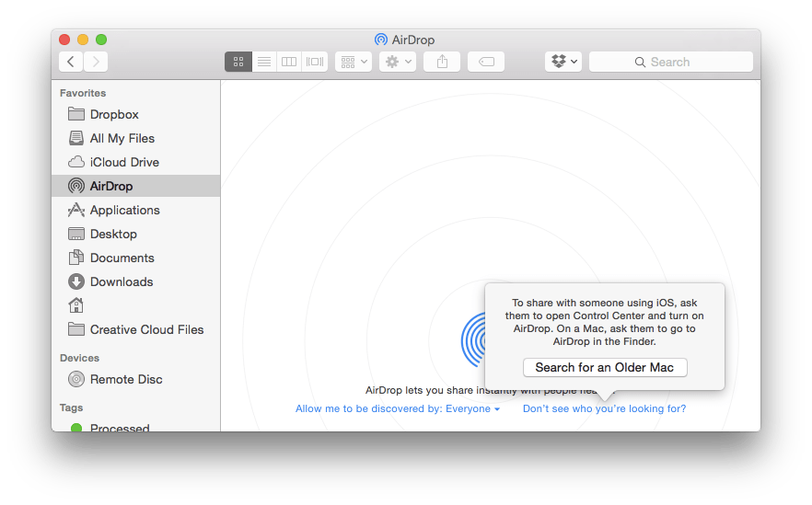
Task: Open Downloads from the sidebar
Action: pos(135,281)
